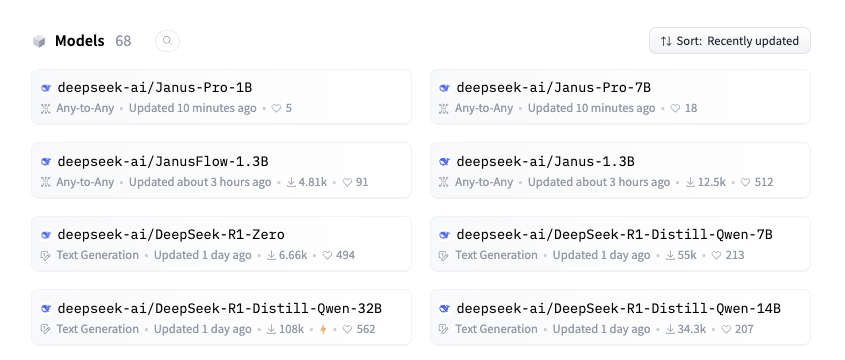Click DeepSeek whale avatar on Janus-Pro-1B
This screenshot has height=360, width=845.
46,88
